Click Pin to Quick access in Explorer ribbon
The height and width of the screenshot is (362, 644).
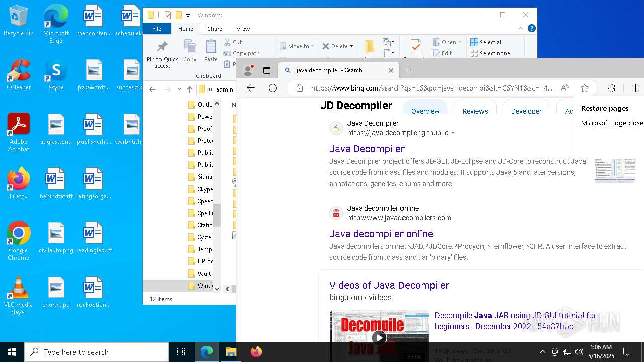tap(162, 54)
